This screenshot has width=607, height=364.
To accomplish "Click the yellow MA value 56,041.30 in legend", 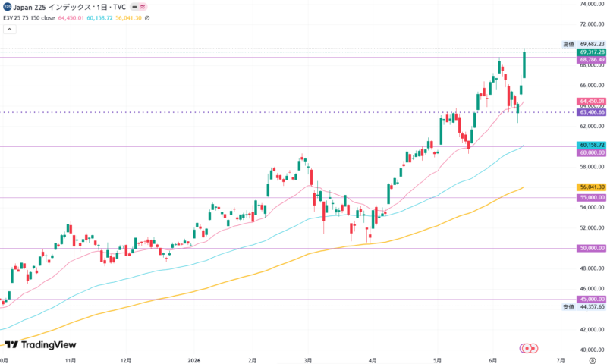I will (128, 17).
